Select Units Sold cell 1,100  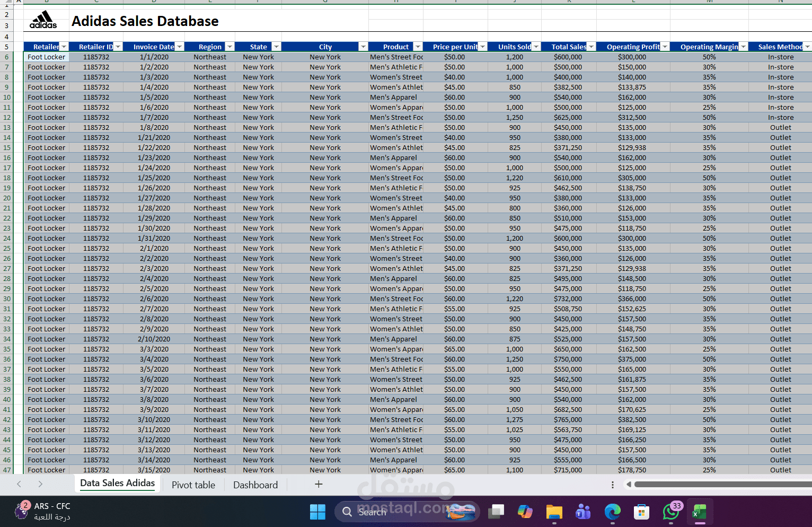(x=515, y=470)
